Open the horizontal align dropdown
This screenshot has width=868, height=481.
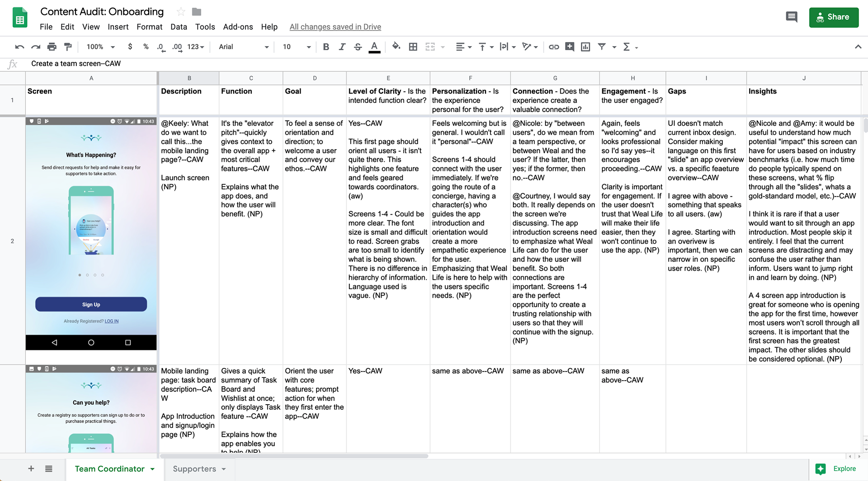coord(463,47)
